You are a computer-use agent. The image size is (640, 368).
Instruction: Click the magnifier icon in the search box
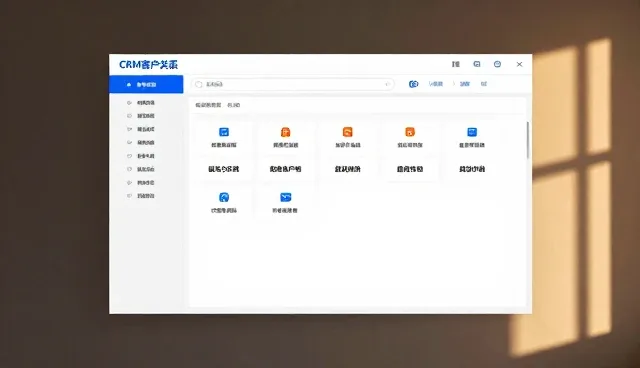pos(199,84)
